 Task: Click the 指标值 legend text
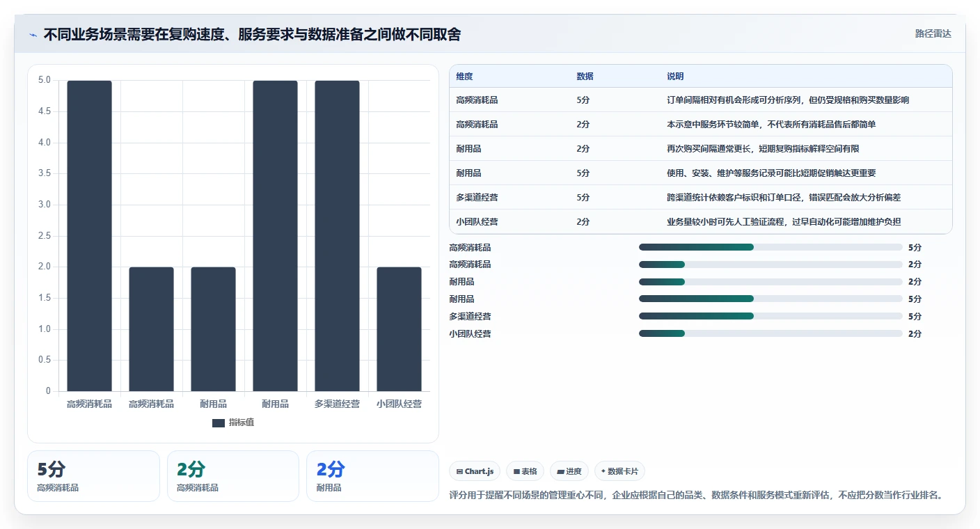[242, 423]
